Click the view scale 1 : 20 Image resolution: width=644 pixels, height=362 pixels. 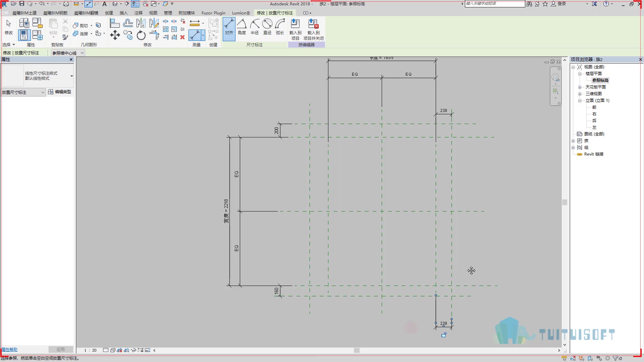click(x=90, y=350)
